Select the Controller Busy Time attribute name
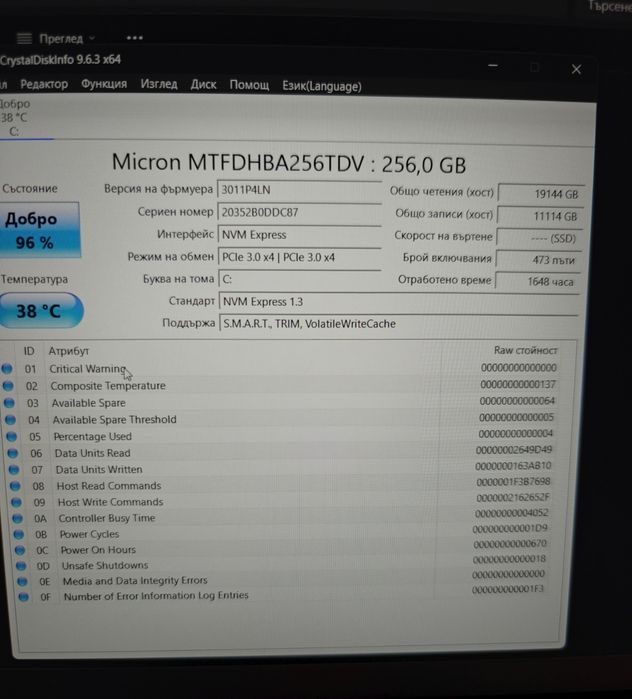Image resolution: width=632 pixels, height=699 pixels. point(107,518)
